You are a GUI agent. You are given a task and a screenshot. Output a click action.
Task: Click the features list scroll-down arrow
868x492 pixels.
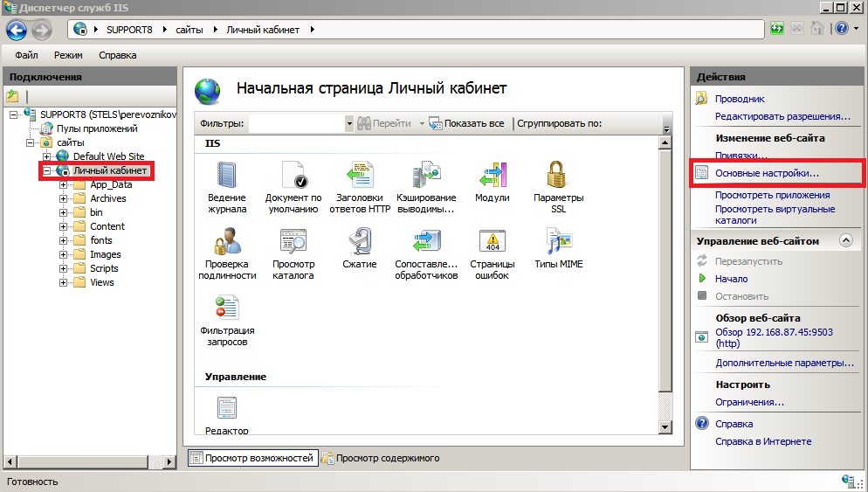click(665, 426)
